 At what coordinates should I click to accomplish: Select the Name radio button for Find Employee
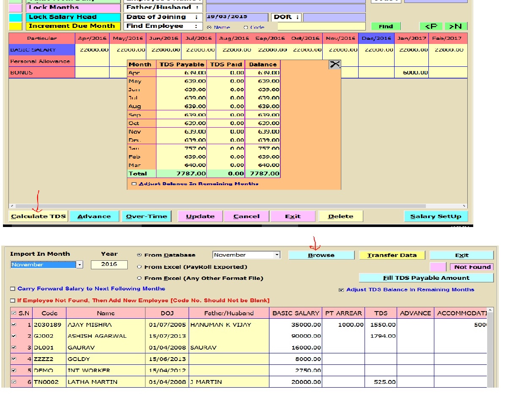pyautogui.click(x=209, y=27)
